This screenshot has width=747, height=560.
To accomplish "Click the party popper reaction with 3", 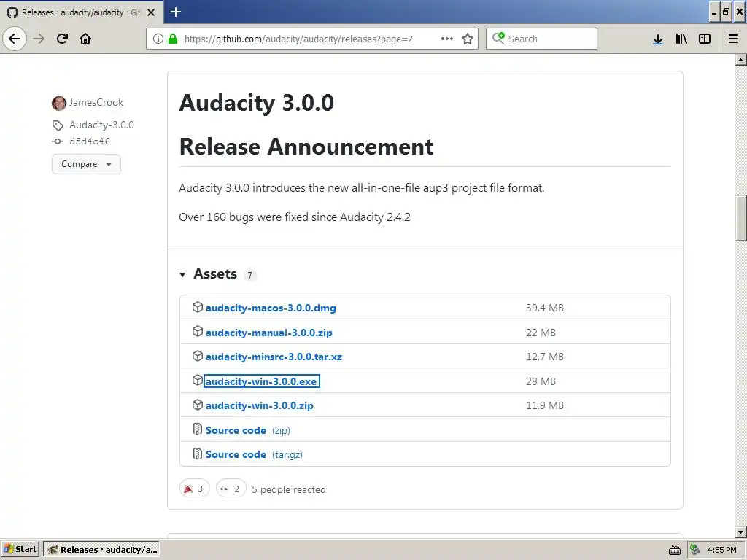I will tap(194, 489).
